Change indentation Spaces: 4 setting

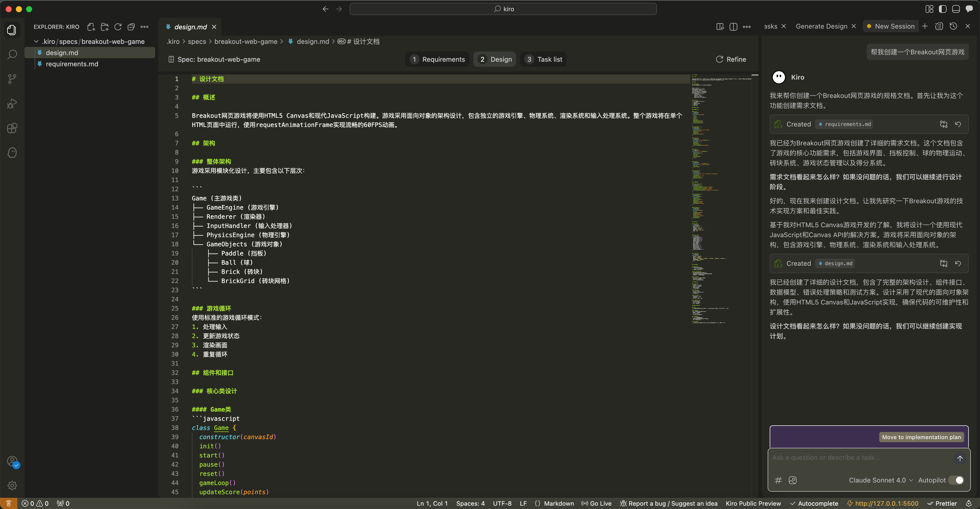[x=470, y=503]
